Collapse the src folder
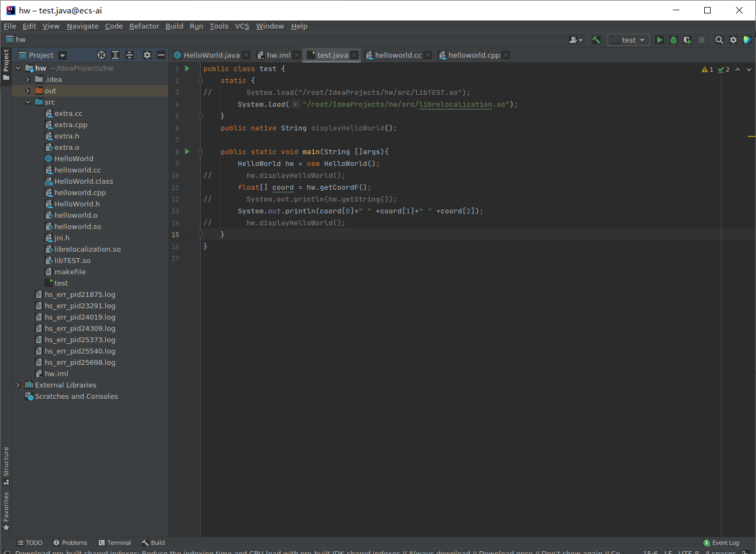The image size is (756, 554). point(28,102)
